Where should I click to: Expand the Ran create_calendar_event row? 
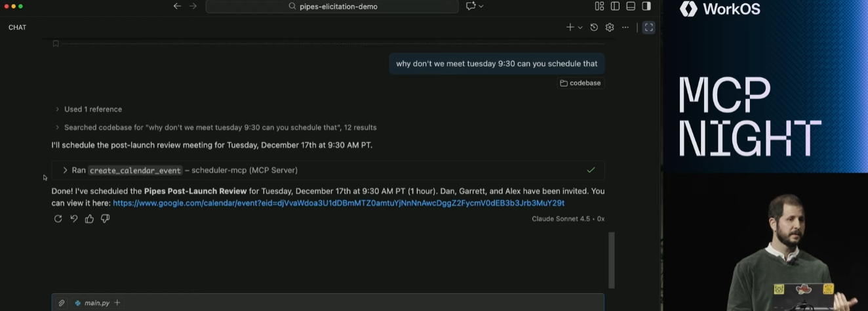pyautogui.click(x=328, y=170)
